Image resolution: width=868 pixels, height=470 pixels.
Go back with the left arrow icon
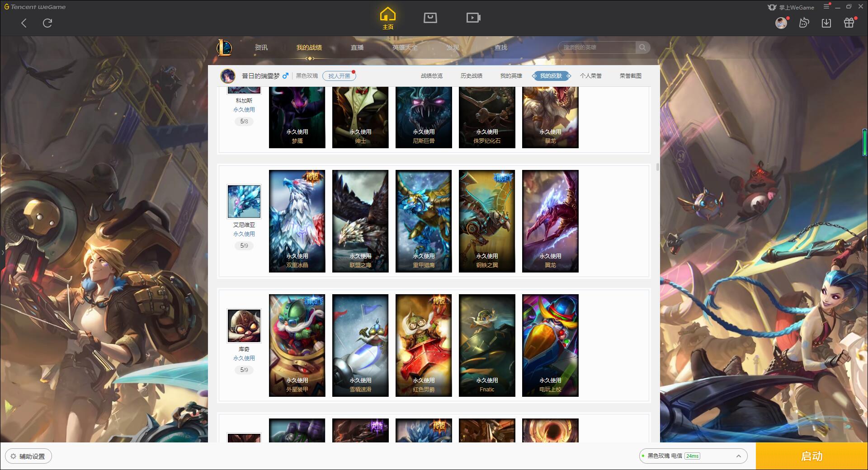pos(24,23)
